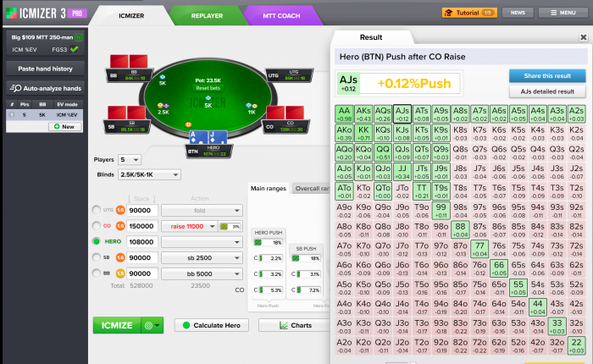Viewport: 593px width, 364px height.
Task: Click the HERO stack field 108000
Action: tap(141, 242)
